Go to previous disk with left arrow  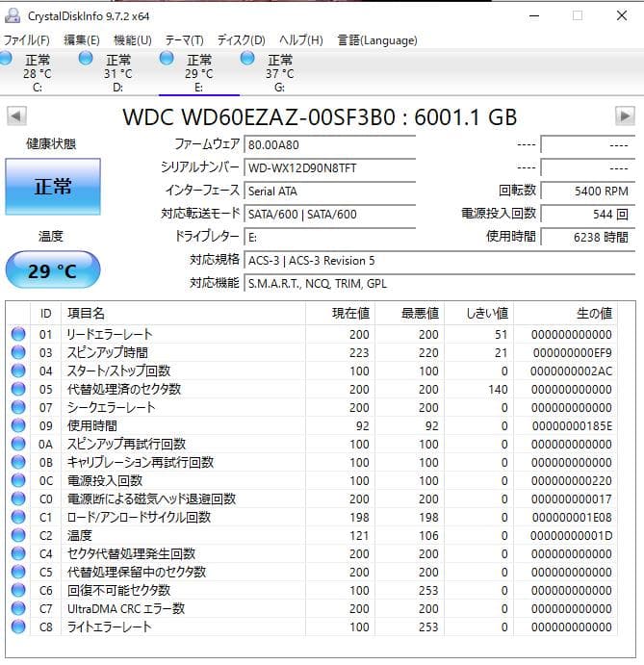17,116
